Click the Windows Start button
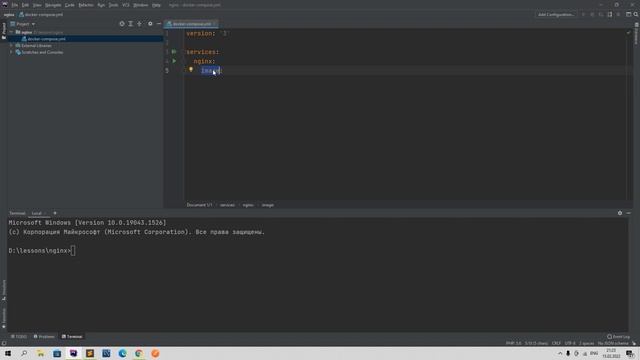640x360 pixels. pyautogui.click(x=8, y=353)
